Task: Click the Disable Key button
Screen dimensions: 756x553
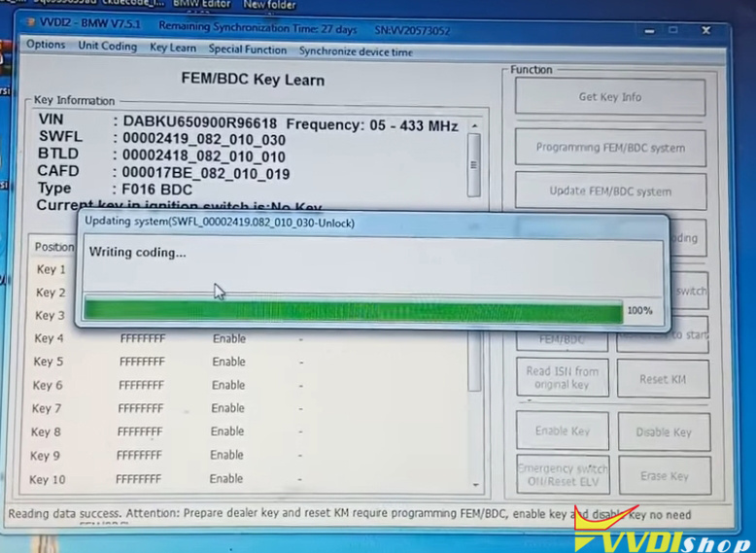Action: (664, 432)
